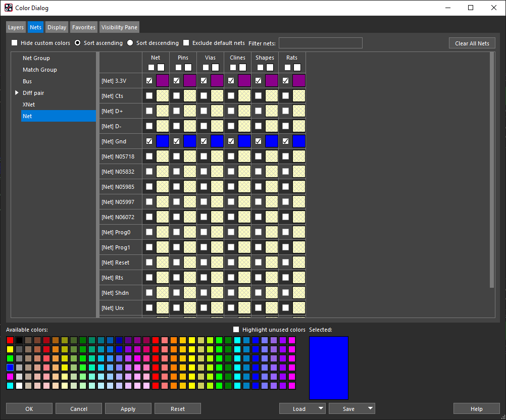506x420 pixels.
Task: Open the Save button dropdown arrow
Action: [371, 408]
